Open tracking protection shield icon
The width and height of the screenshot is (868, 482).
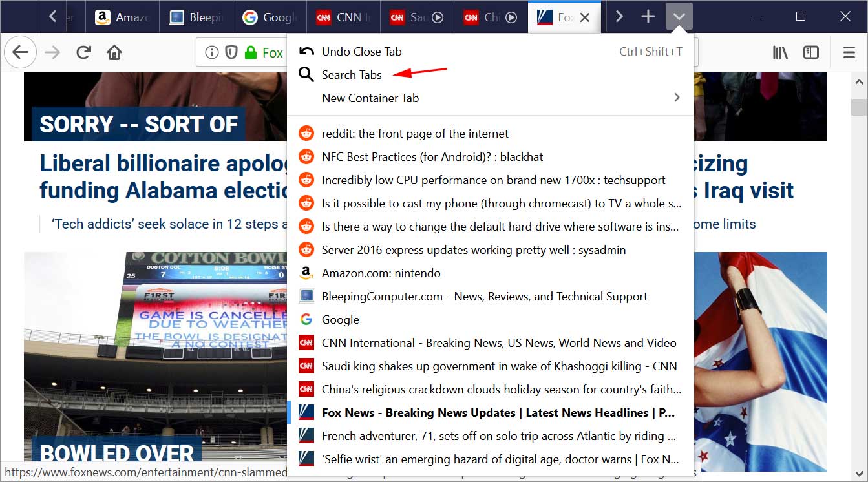[x=231, y=52]
